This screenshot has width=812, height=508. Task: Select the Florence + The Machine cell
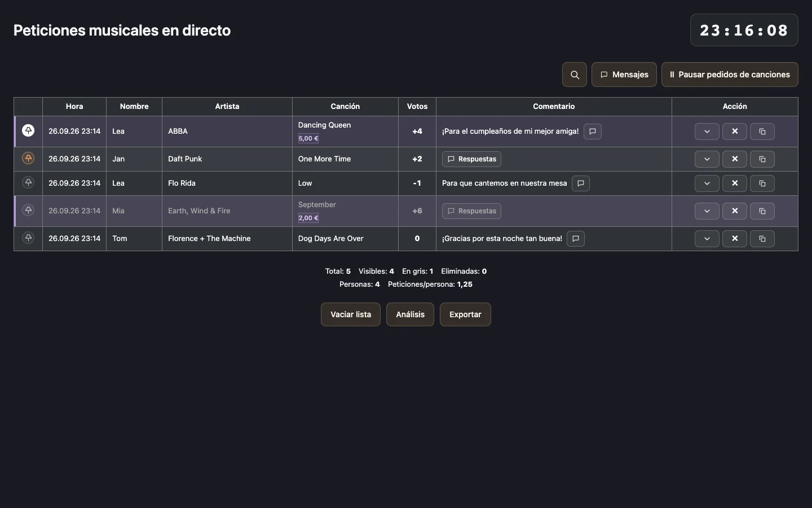(227, 239)
